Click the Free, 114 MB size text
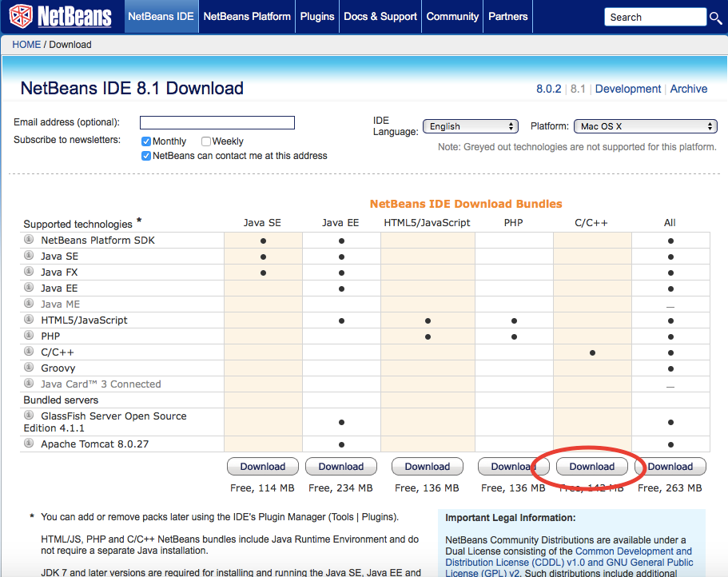This screenshot has height=577, width=728. click(x=262, y=487)
